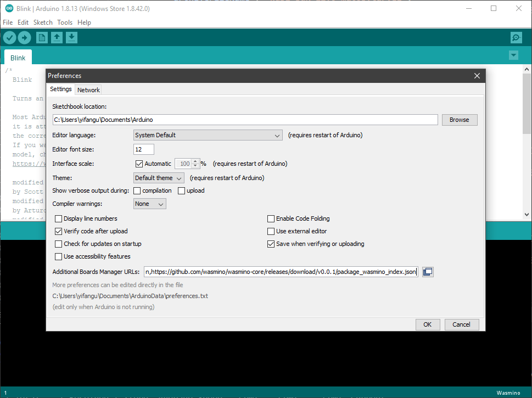Screen dimensions: 532x398
Task: Confirm preferences with the OK button
Action: 428,324
